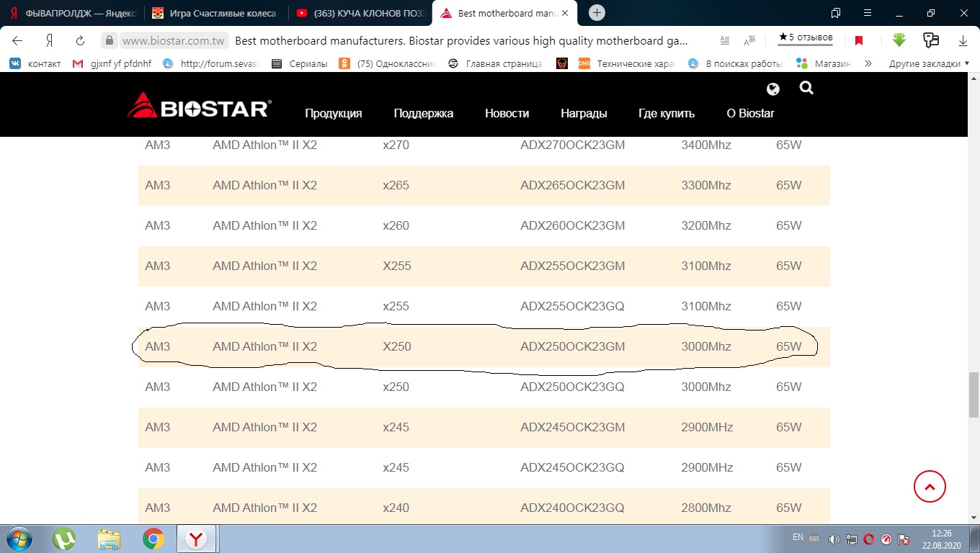Click the red scroll-to-top circle button
The image size is (980, 553).
tap(930, 487)
